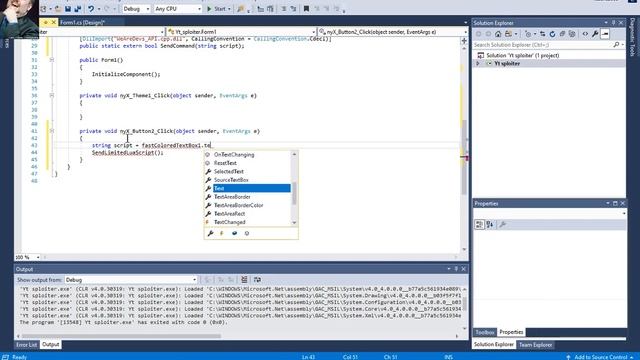640x360 pixels.
Task: Toggle properties filter in IntelliSense popup
Action: point(210,233)
